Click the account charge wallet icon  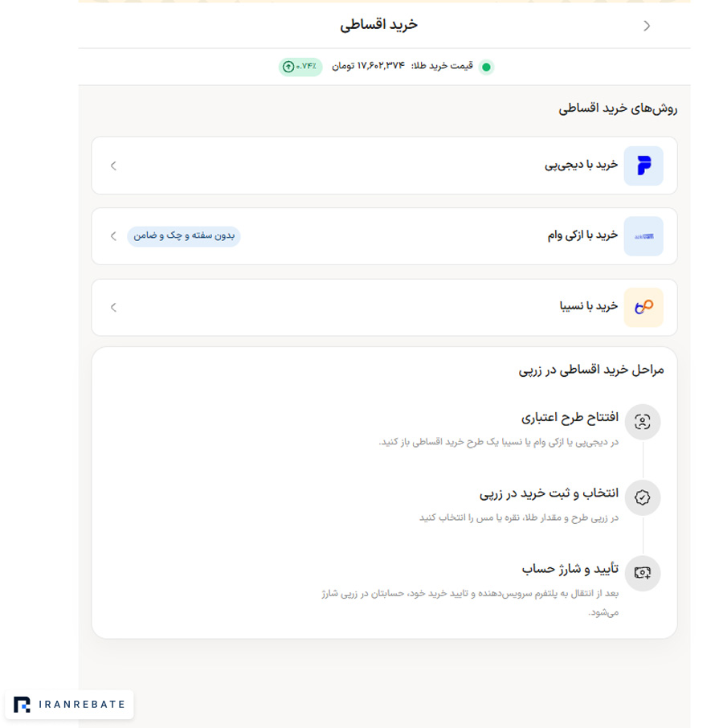pyautogui.click(x=642, y=573)
